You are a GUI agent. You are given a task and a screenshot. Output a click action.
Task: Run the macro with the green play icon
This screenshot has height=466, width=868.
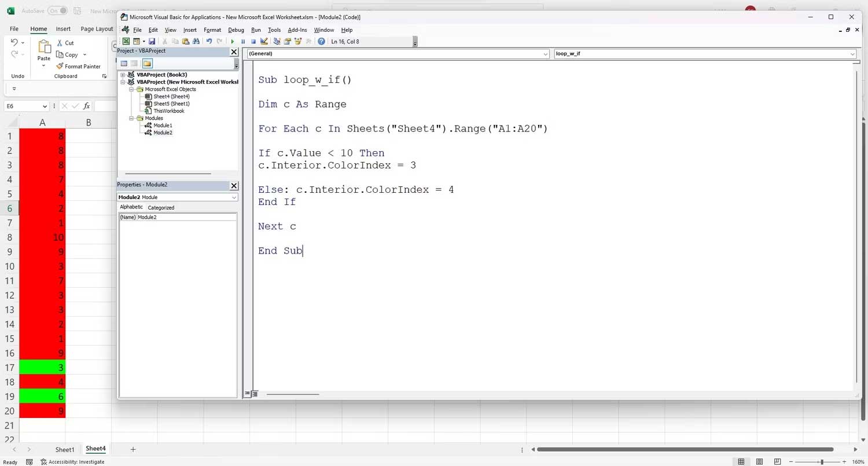[233, 42]
